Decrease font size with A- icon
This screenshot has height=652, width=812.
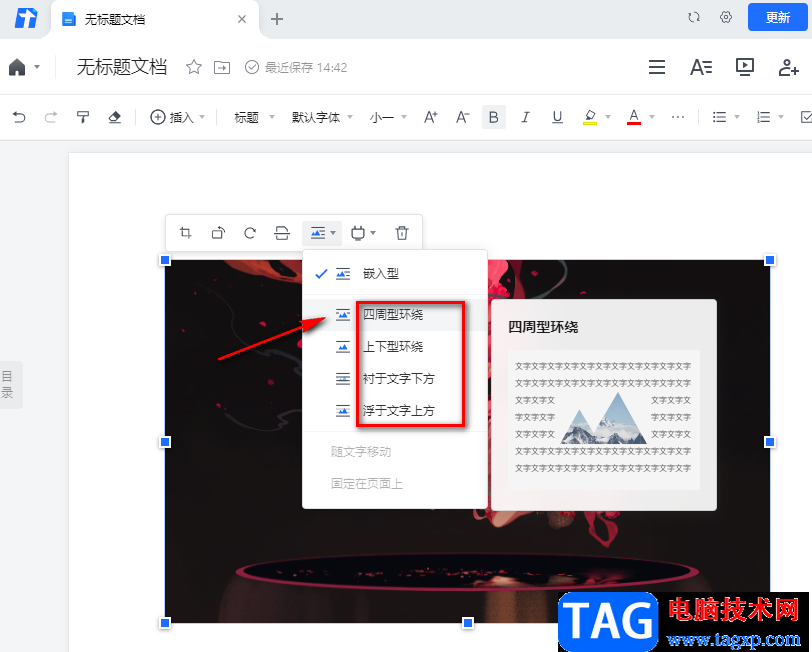click(462, 118)
